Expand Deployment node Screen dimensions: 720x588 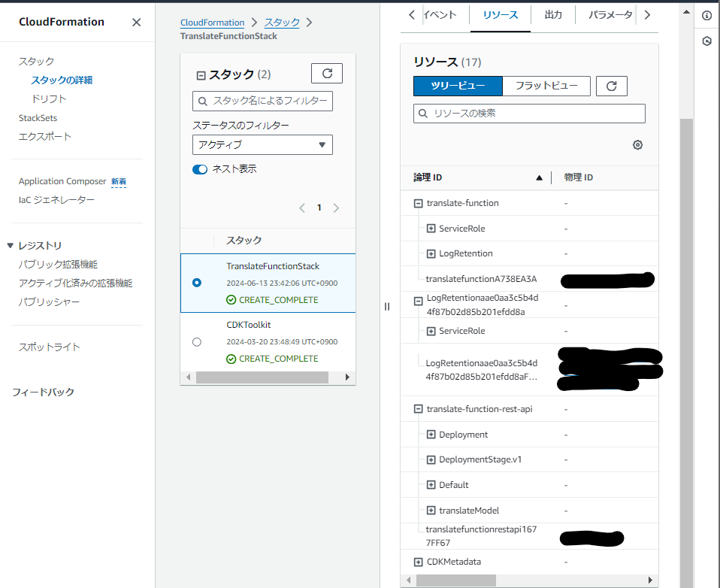click(431, 435)
